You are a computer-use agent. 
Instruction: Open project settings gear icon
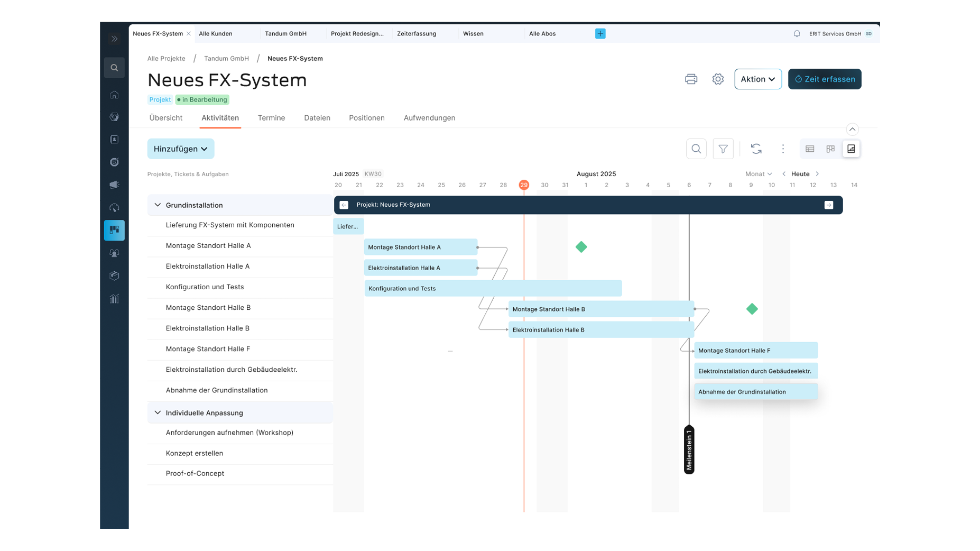tap(717, 79)
